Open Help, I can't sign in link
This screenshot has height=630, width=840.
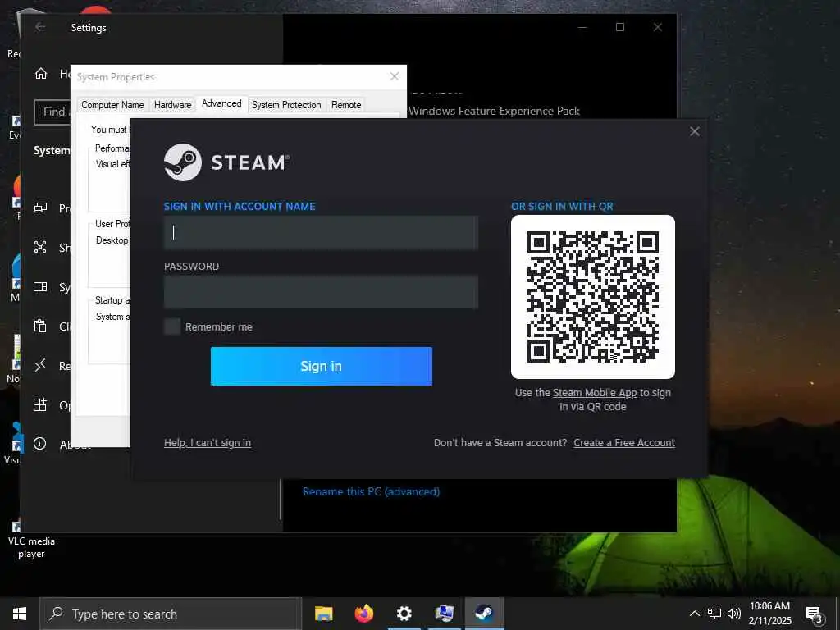208,442
